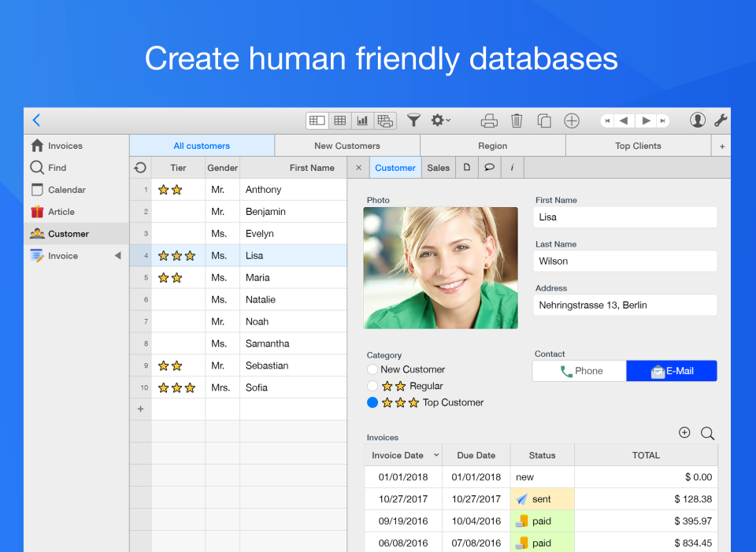
Task: Expand the Invoice Date column dropdown arrow
Action: click(436, 455)
